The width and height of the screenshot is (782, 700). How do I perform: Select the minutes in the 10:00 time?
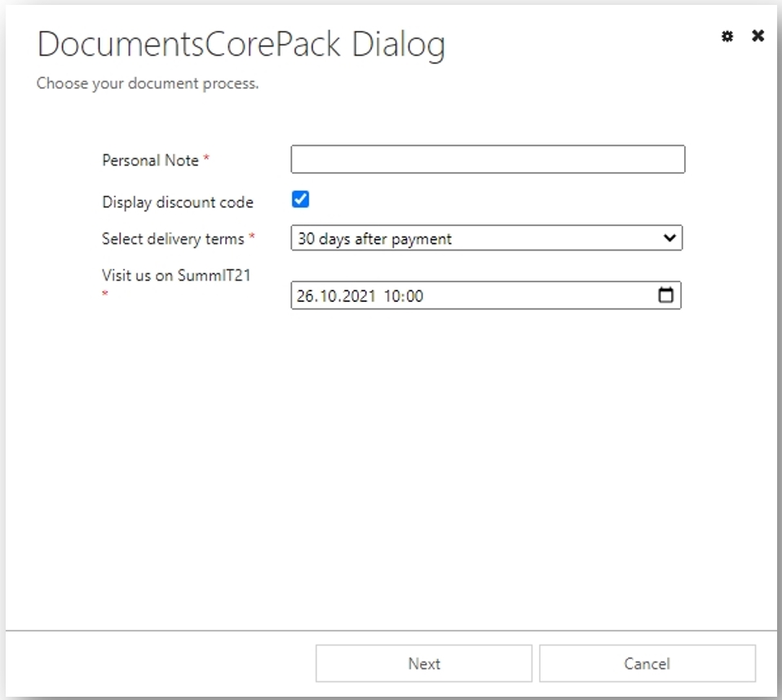tap(414, 296)
